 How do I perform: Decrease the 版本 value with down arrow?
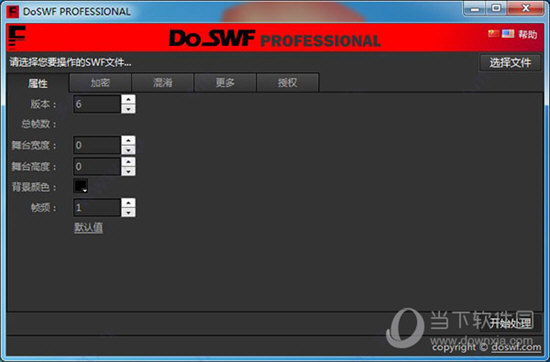click(128, 109)
